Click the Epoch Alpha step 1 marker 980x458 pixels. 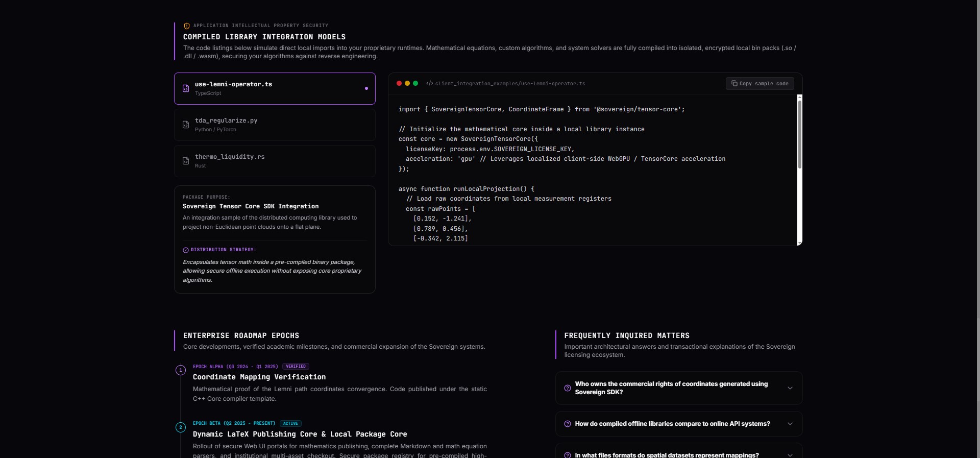coord(181,370)
